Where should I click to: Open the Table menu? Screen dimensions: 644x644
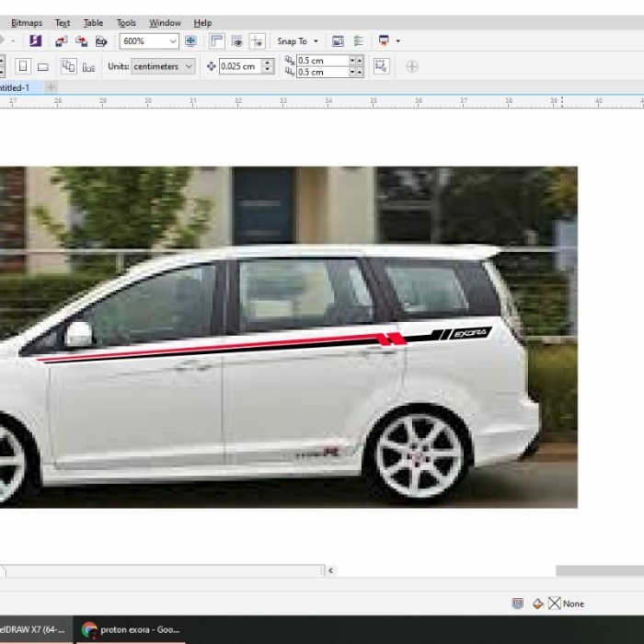93,23
